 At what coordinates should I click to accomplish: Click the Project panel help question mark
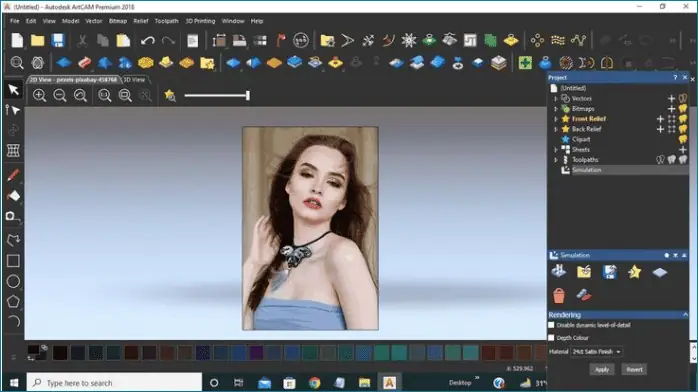pos(675,77)
